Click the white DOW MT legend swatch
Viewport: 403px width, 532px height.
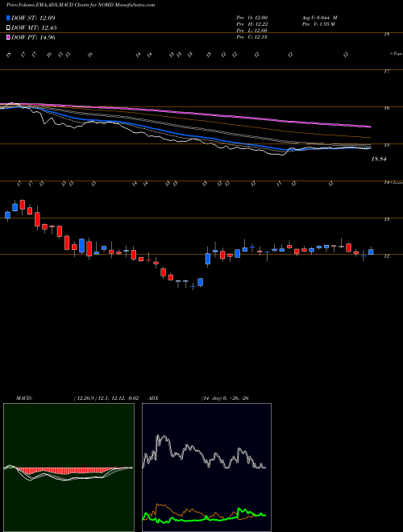click(x=9, y=28)
